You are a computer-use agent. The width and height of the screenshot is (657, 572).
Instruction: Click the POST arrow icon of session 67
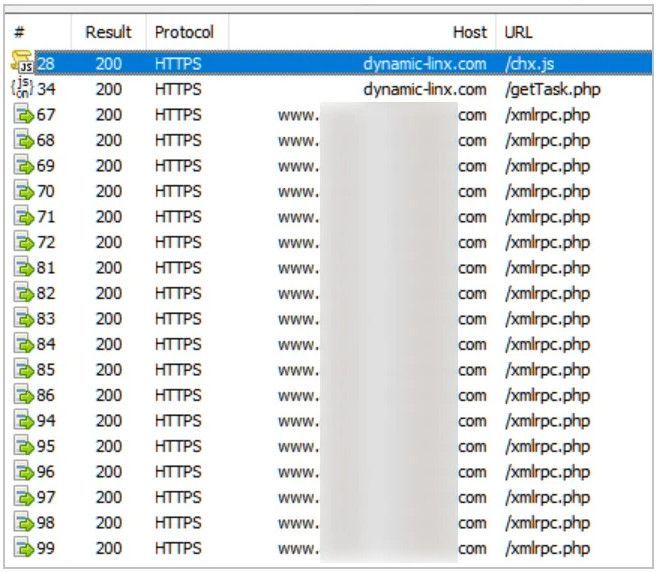pyautogui.click(x=23, y=114)
